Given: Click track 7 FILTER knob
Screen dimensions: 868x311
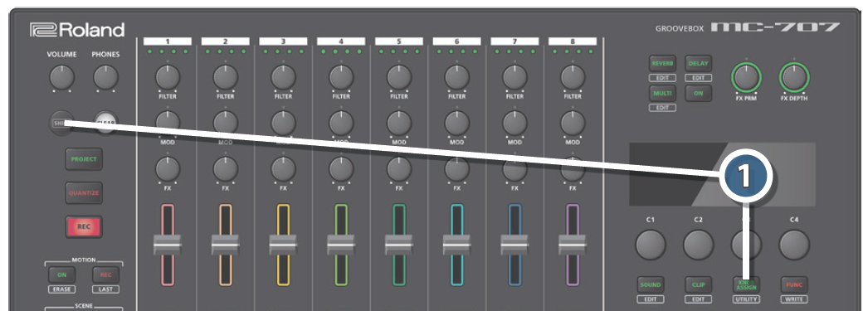Looking at the screenshot, I should pyautogui.click(x=514, y=77).
